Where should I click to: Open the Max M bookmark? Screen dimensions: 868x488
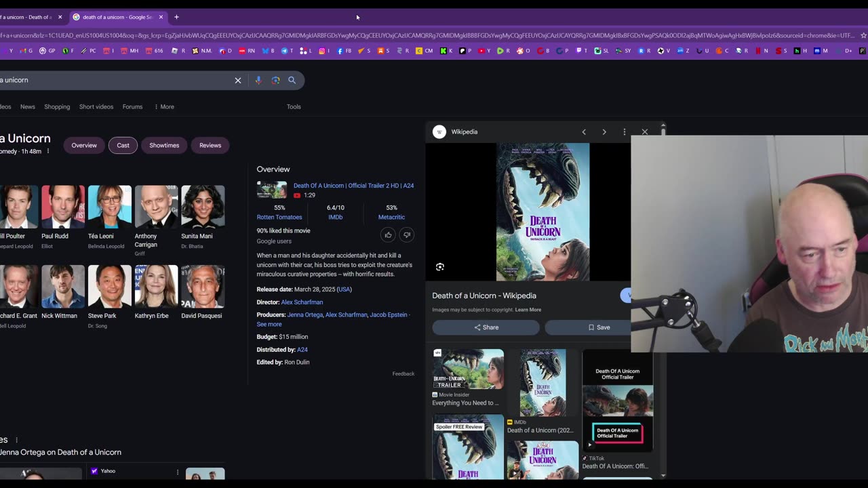click(821, 50)
